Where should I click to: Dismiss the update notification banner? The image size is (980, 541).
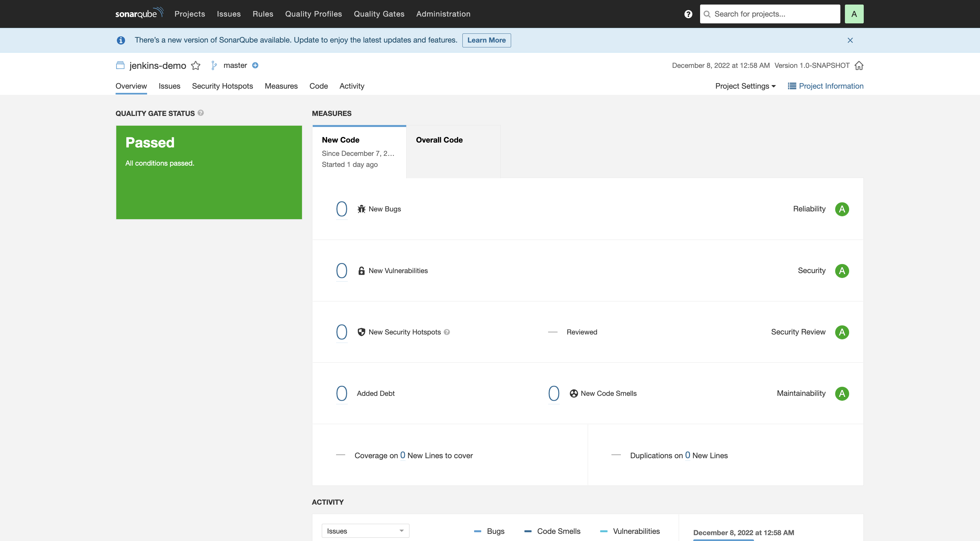[x=850, y=40]
